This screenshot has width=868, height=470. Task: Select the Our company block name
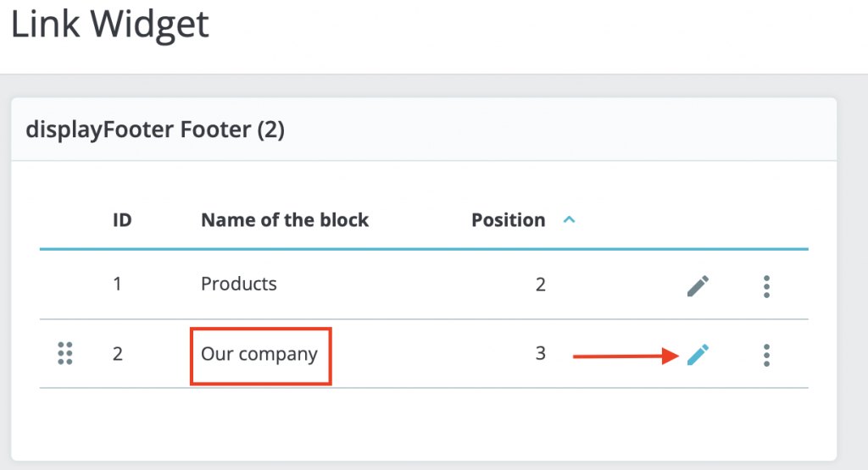[259, 353]
